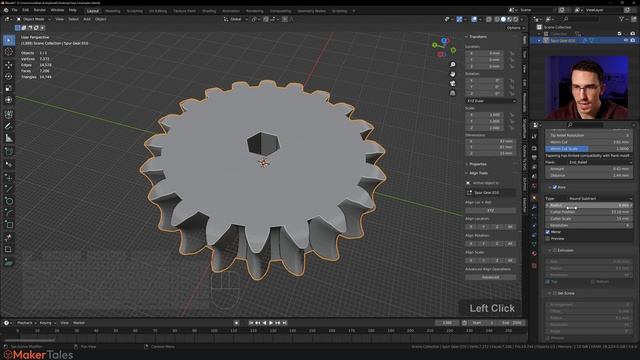The height and width of the screenshot is (360, 640).
Task: Toggle the camera view icon
Action: tap(453, 84)
